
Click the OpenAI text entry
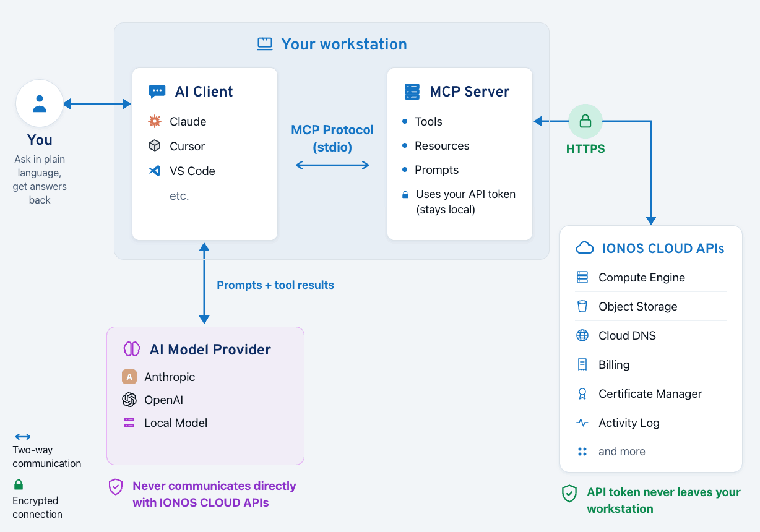(x=164, y=400)
